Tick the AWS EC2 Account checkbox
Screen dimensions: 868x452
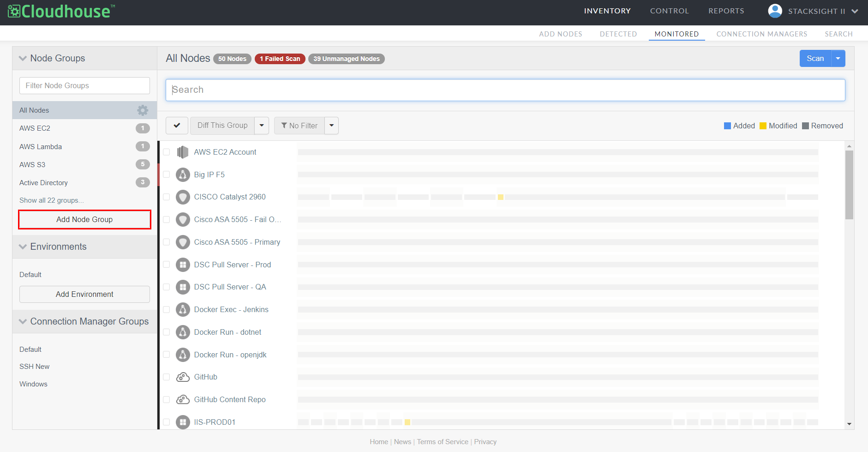(167, 152)
